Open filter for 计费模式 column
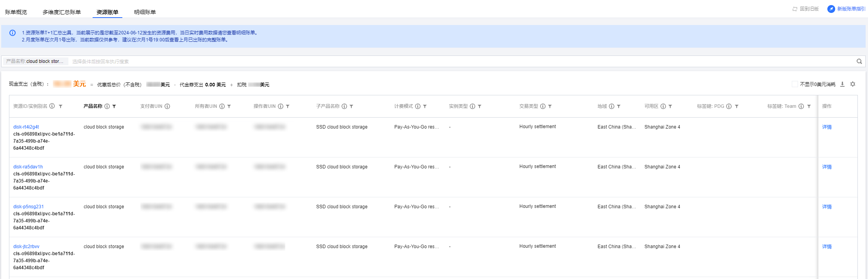The image size is (868, 279). 425,106
